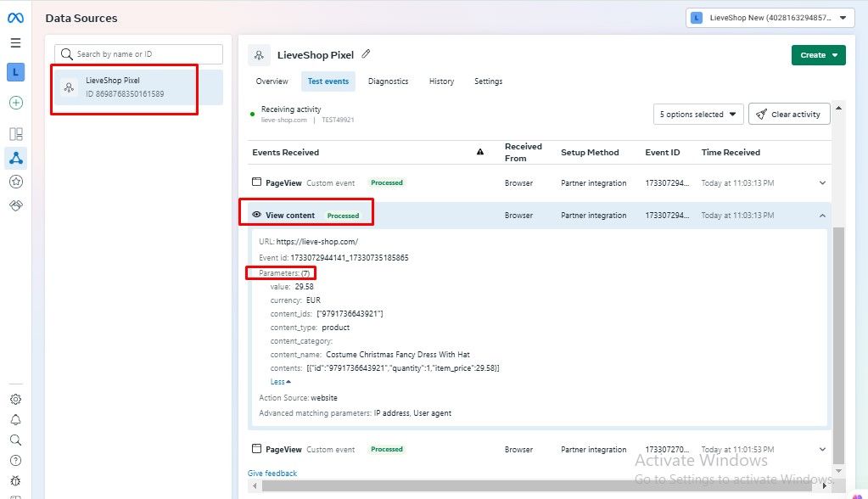Click the Parameters: (7) label
This screenshot has width=868, height=499.
pos(284,273)
